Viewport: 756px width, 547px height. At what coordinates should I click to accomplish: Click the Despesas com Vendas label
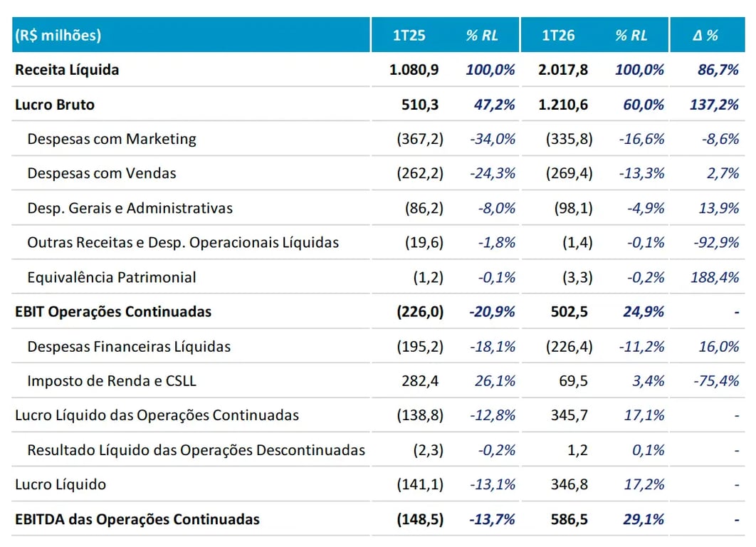102,173
